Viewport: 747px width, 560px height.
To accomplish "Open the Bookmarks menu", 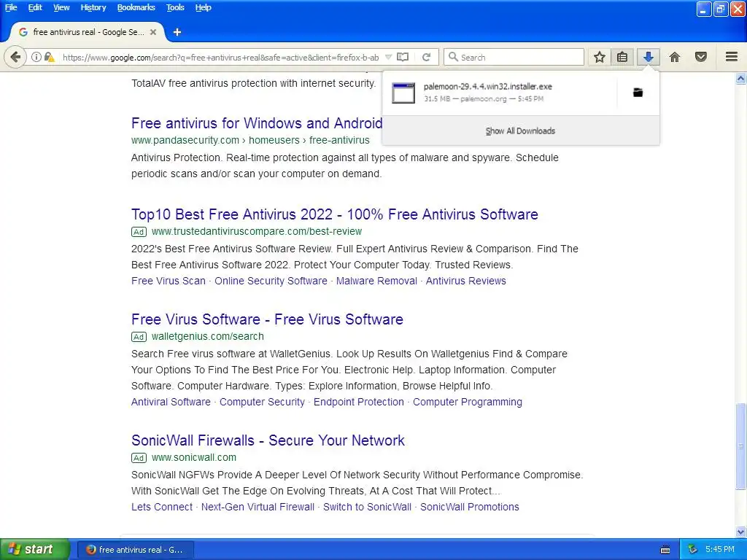I will tap(136, 7).
